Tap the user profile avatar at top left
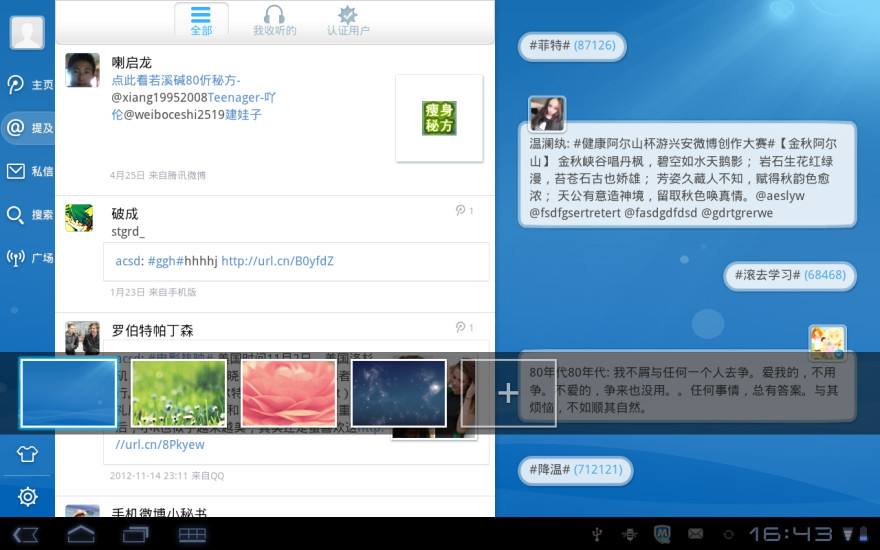This screenshot has width=880, height=550. click(x=27, y=32)
